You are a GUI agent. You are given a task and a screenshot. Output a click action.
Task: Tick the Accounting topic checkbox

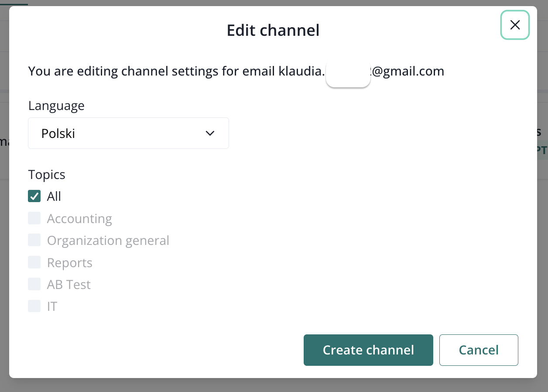34,218
